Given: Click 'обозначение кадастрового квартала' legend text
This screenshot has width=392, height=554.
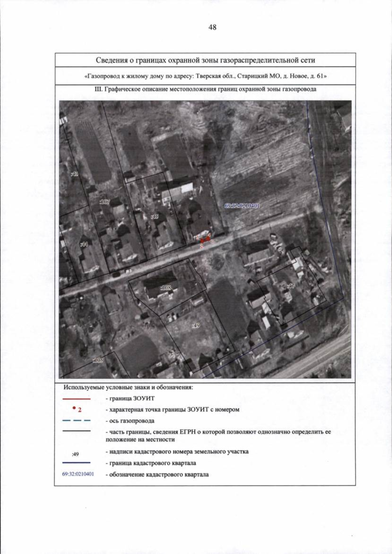Looking at the screenshot, I should [157, 475].
